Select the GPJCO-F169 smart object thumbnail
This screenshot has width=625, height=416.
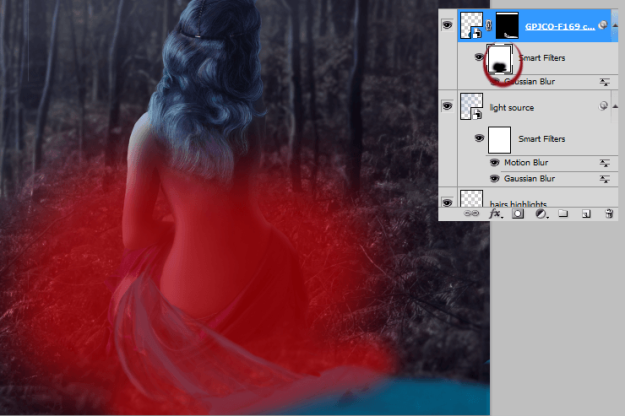point(472,26)
